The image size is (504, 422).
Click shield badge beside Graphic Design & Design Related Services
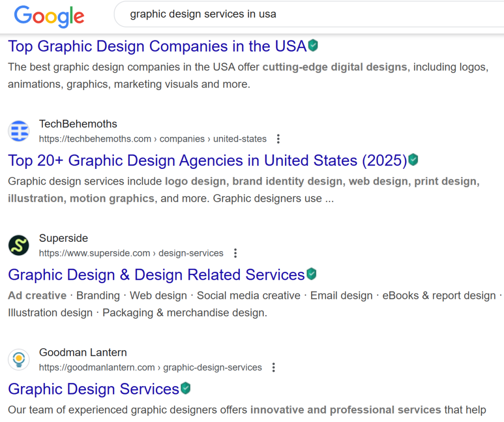tap(311, 274)
